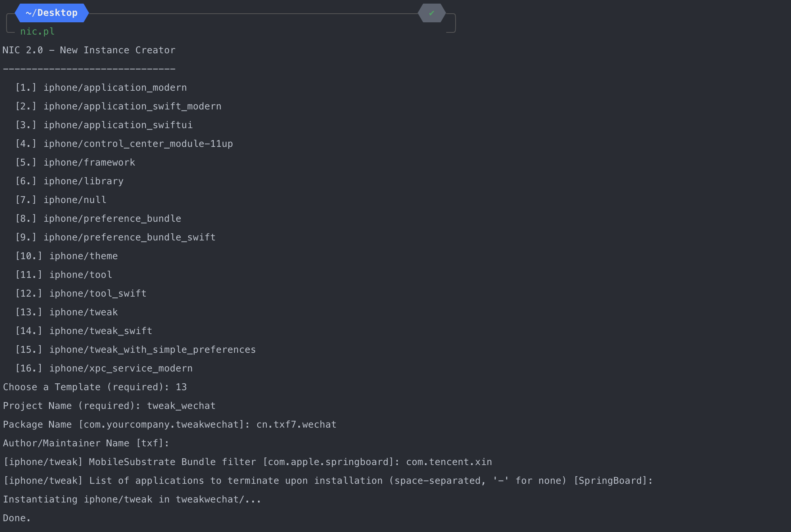This screenshot has width=791, height=532.
Task: Click iphone/tweak_with_simple_preferences entry
Action: click(136, 350)
